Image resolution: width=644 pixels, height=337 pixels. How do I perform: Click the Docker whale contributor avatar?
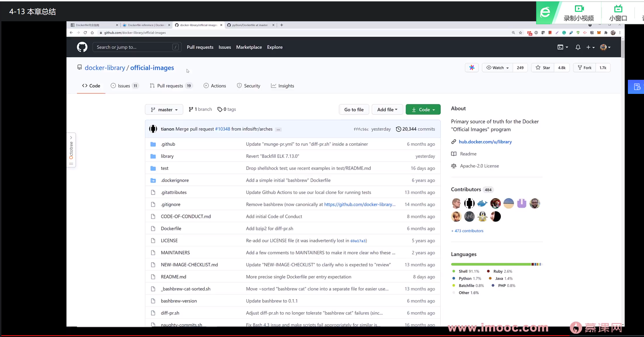click(x=482, y=203)
